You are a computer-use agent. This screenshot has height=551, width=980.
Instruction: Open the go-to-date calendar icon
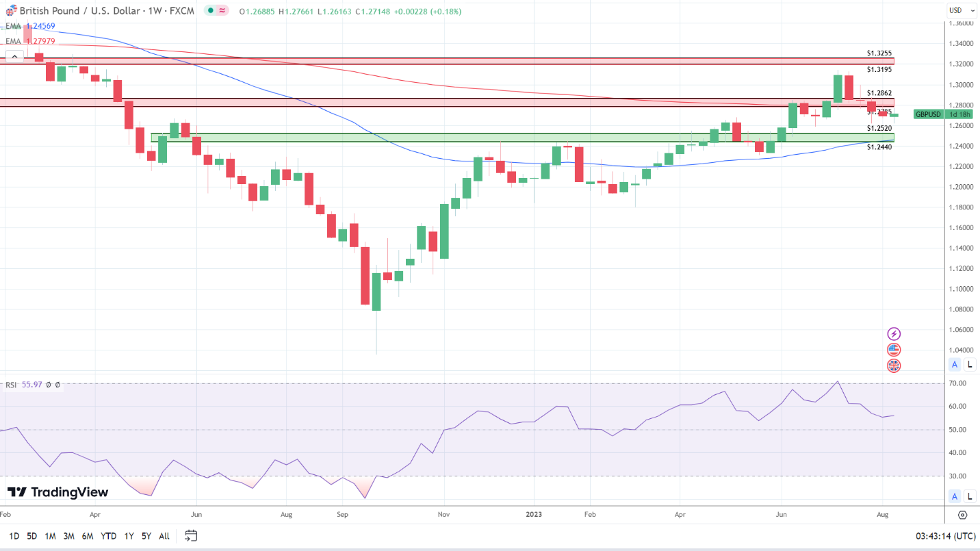coord(191,536)
